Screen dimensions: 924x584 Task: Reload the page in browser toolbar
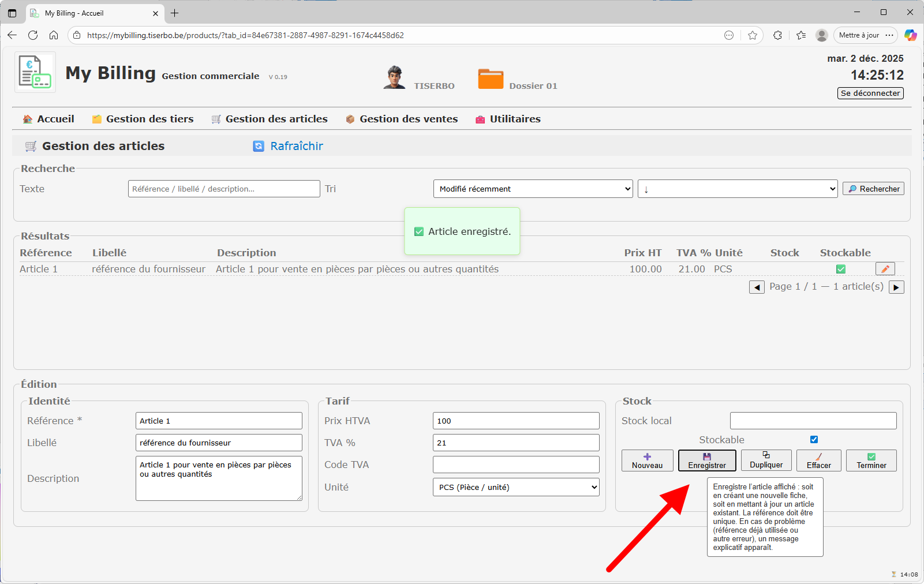pos(33,35)
